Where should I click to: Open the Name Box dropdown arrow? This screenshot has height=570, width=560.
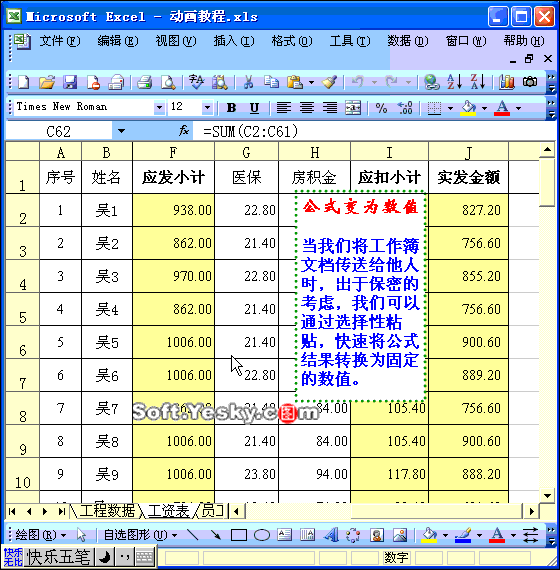tap(121, 131)
